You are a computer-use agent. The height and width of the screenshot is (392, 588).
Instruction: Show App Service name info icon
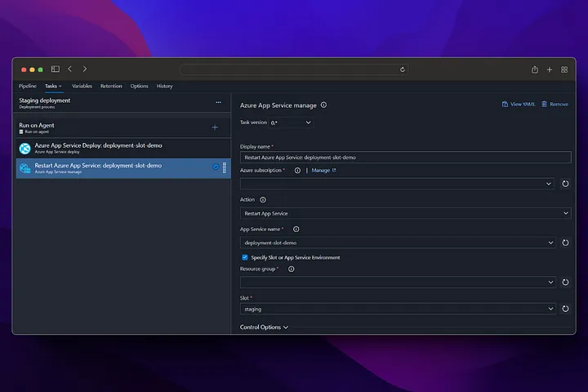coord(296,229)
